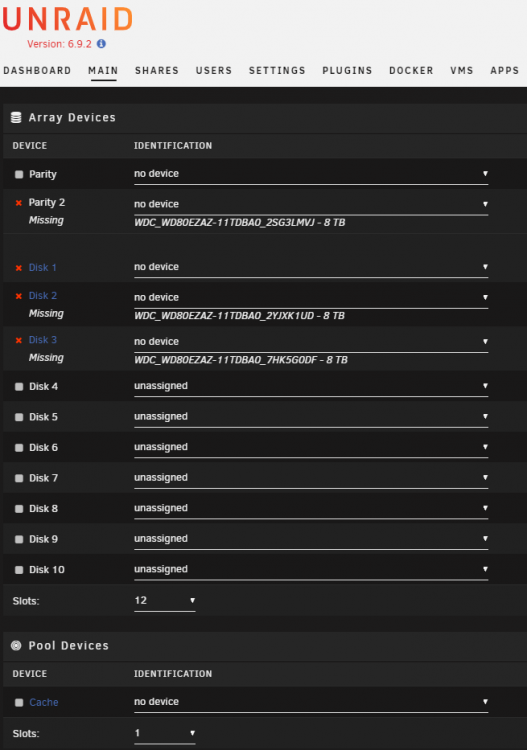Click the grey status square beside Disk 9

[19, 540]
